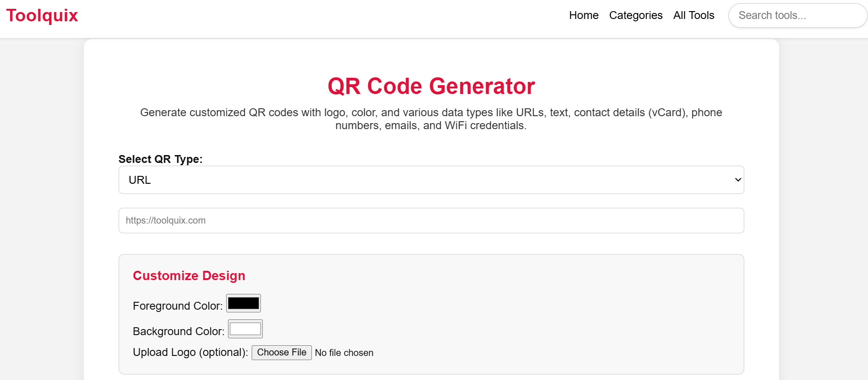
Task: Open the Select QR Type dropdown showing URL
Action: [431, 180]
